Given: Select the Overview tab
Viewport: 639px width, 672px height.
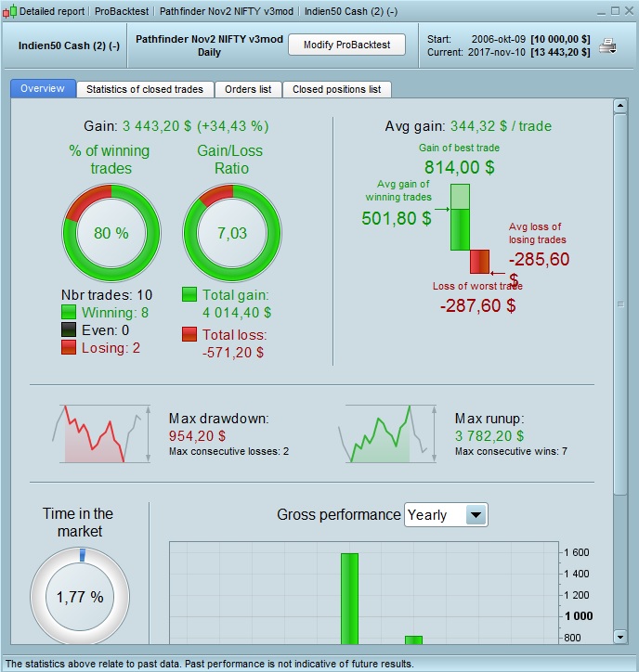Looking at the screenshot, I should point(43,88).
